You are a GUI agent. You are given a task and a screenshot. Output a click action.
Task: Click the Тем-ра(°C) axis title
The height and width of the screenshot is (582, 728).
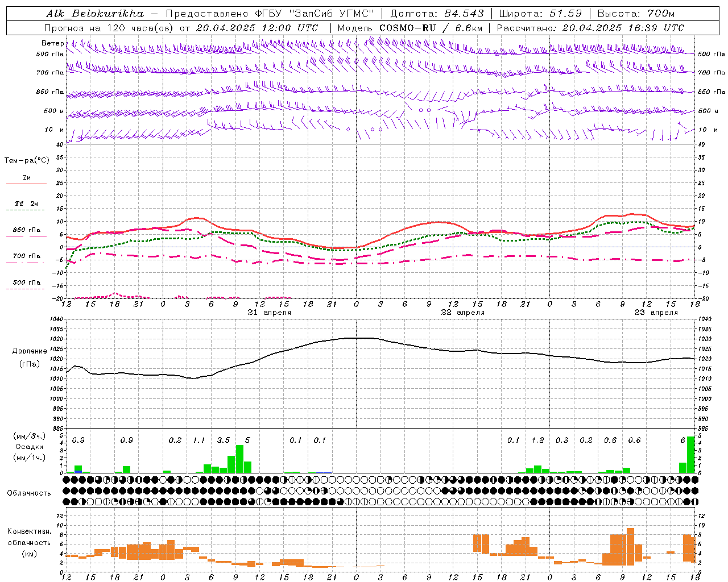click(x=27, y=161)
